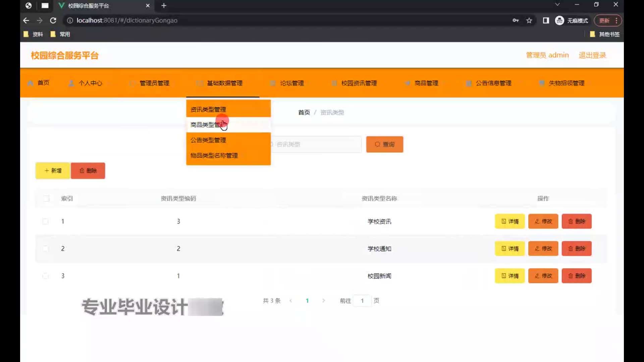Screen dimensions: 644x362
Task: Toggle the select-all header checkbox
Action: coord(46,198)
